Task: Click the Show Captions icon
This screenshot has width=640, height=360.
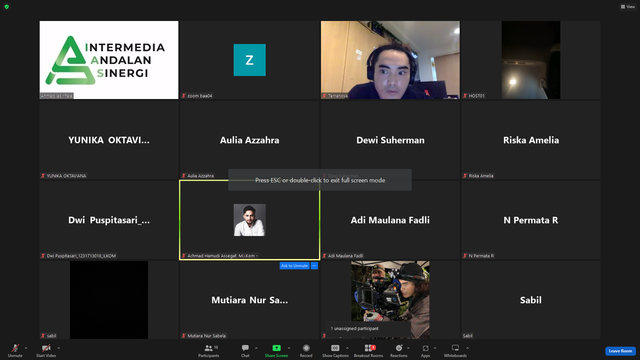Action: pyautogui.click(x=335, y=348)
